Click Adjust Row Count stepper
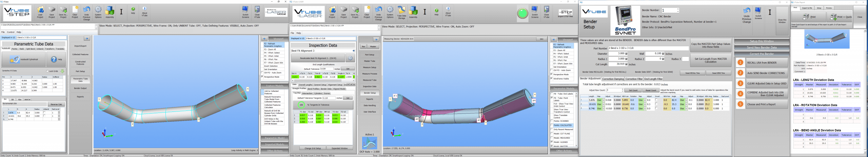The height and width of the screenshot is (157, 868). coord(615,90)
